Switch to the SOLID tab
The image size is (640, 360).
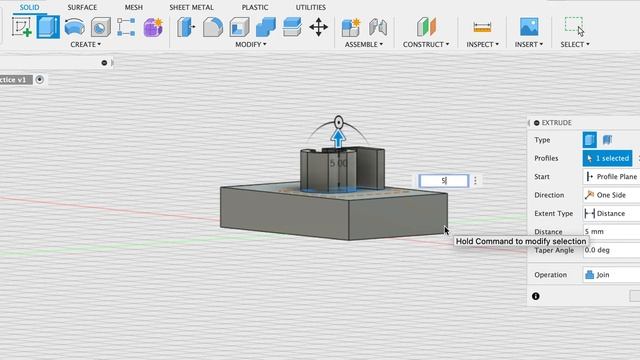coord(29,7)
